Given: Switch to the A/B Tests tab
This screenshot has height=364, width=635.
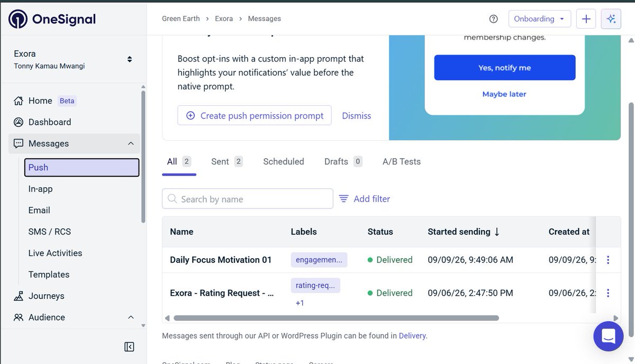Looking at the screenshot, I should pyautogui.click(x=402, y=162).
